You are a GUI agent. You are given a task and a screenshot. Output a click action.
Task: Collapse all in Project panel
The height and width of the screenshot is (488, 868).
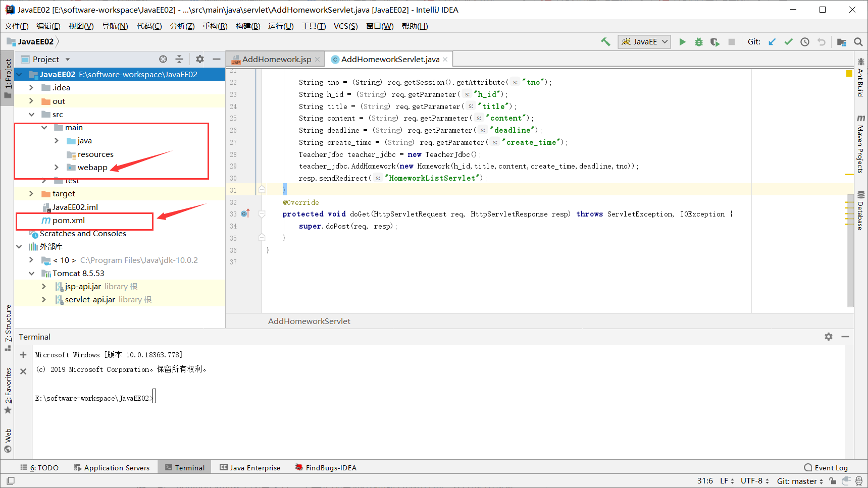click(x=179, y=59)
